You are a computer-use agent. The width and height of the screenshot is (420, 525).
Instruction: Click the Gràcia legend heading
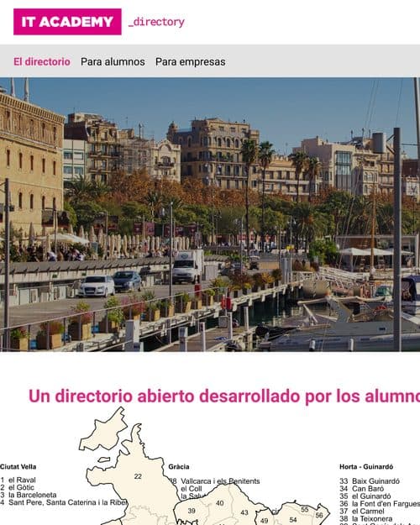(179, 466)
